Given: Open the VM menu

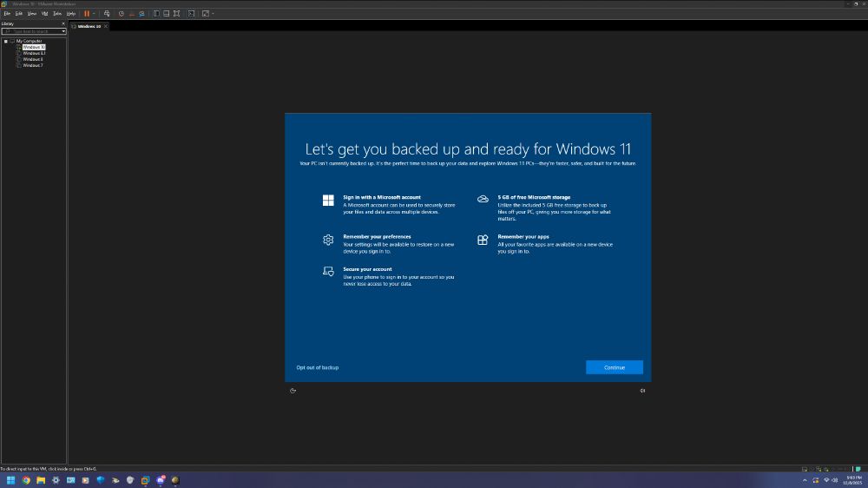Looking at the screenshot, I should pyautogui.click(x=45, y=13).
